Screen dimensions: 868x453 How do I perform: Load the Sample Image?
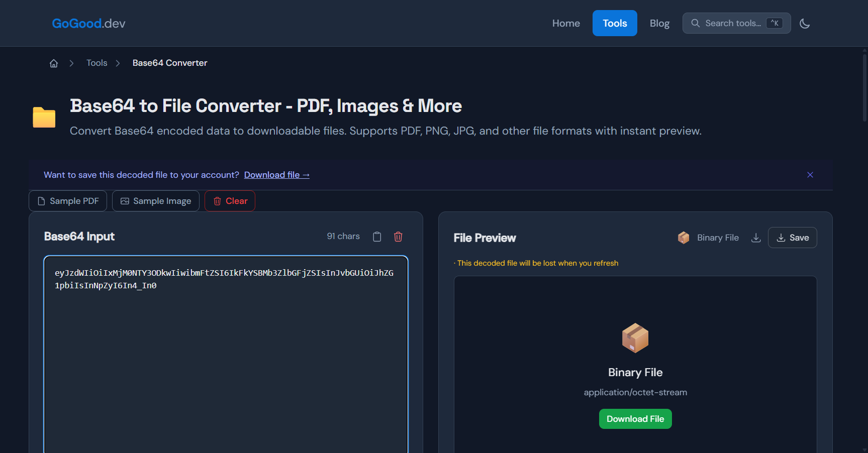(x=156, y=201)
